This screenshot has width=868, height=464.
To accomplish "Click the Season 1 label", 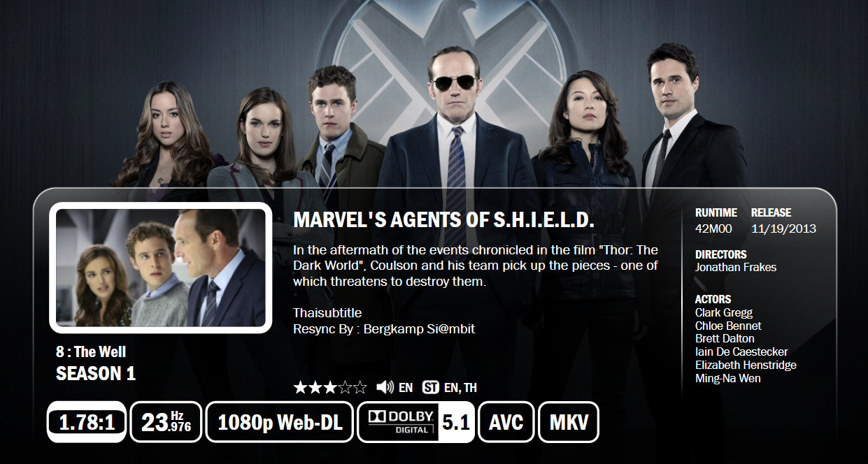I will (96, 374).
